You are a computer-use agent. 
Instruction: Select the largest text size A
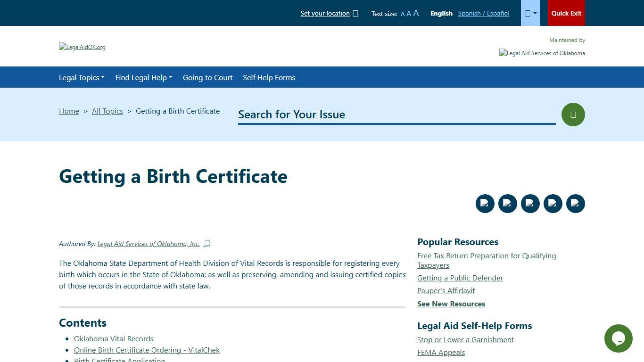[415, 13]
